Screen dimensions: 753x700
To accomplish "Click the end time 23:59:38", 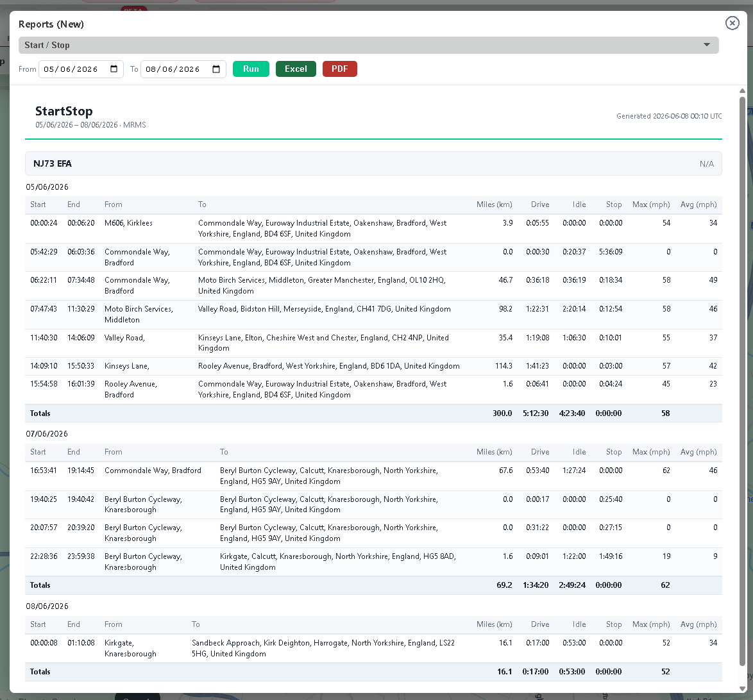I will click(81, 556).
